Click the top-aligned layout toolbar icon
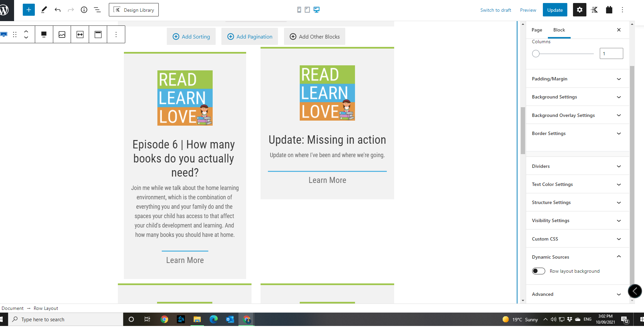Image resolution: width=644 pixels, height=332 pixels. (98, 35)
